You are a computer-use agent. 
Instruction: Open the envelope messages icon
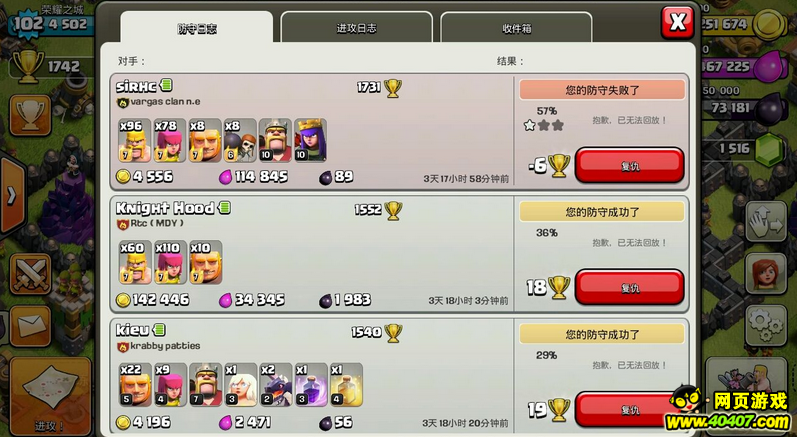coord(30,326)
